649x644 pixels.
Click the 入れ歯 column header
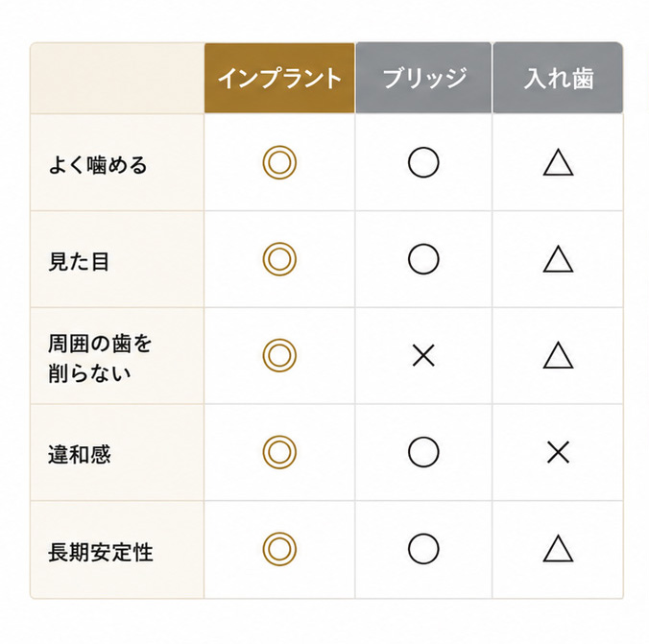click(x=558, y=78)
